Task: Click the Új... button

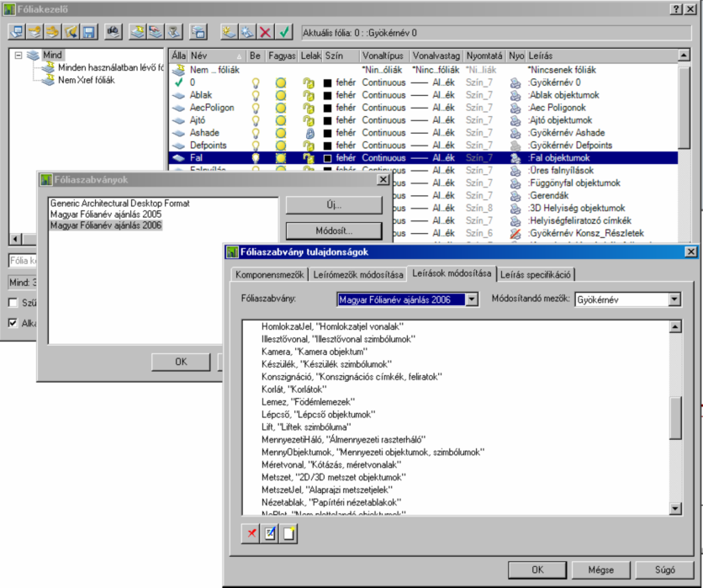Action: click(x=334, y=205)
